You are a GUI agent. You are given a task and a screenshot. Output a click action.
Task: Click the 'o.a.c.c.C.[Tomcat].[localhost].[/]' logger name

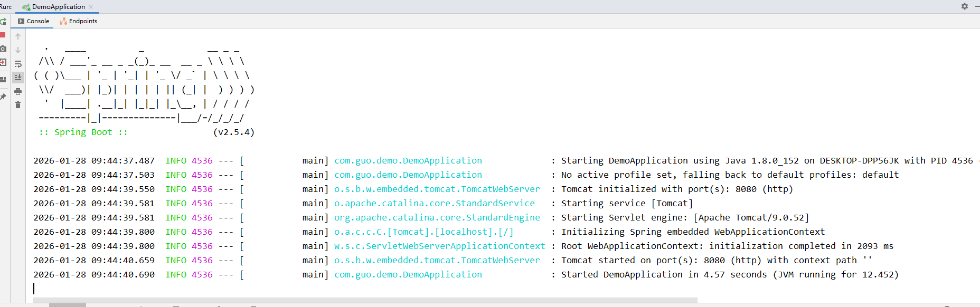[x=424, y=232]
